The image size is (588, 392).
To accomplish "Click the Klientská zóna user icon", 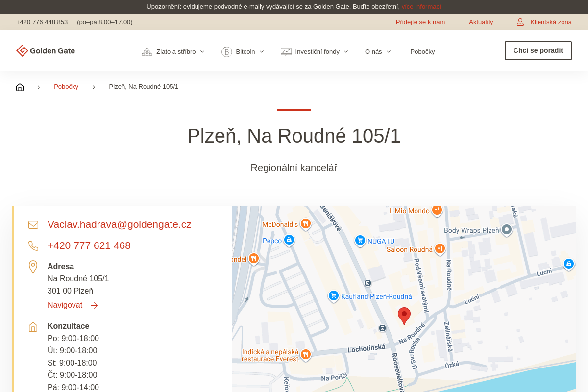I will (520, 22).
